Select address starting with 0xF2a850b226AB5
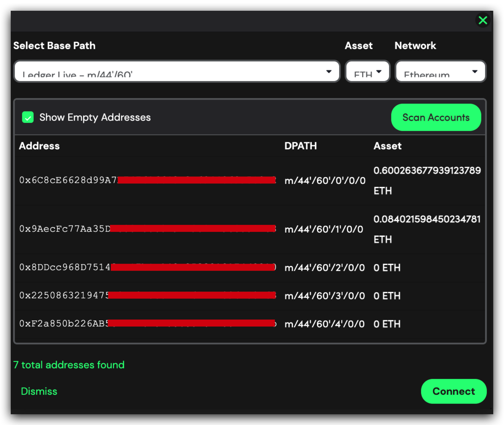This screenshot has height=425, width=504. [64, 324]
